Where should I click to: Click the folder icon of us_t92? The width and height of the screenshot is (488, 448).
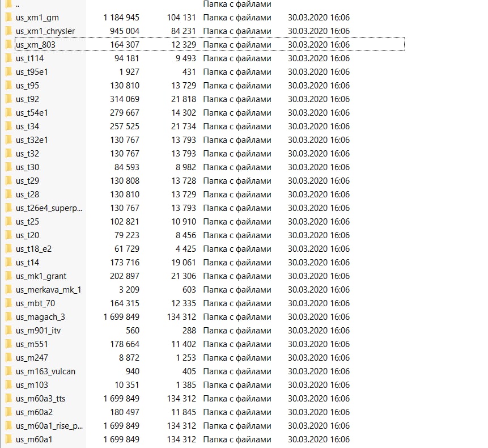point(9,99)
